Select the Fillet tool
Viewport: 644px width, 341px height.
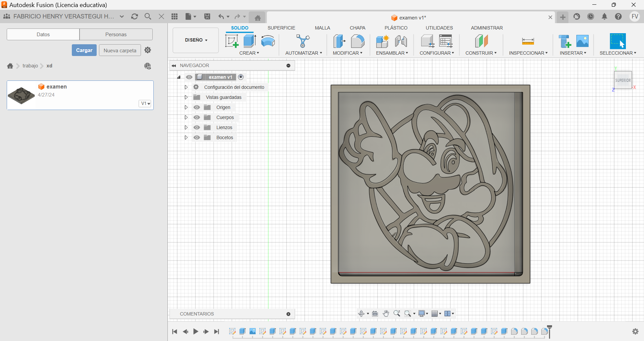(x=357, y=41)
